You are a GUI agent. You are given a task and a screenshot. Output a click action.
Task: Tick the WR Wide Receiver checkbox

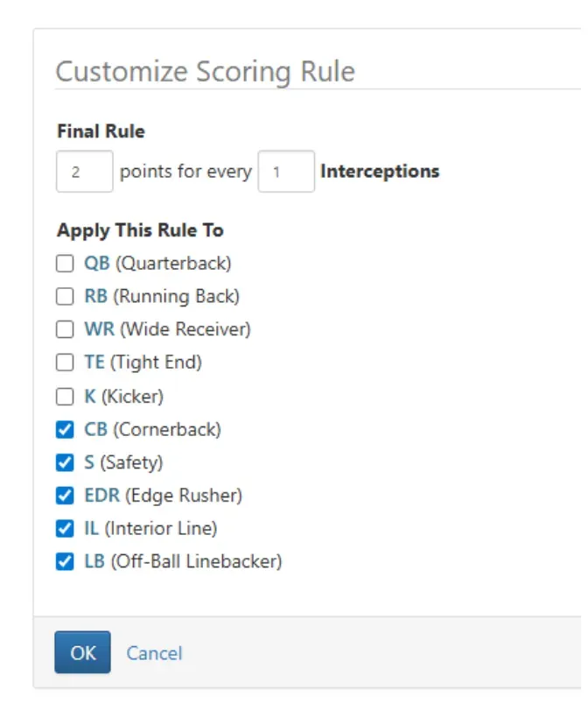65,330
